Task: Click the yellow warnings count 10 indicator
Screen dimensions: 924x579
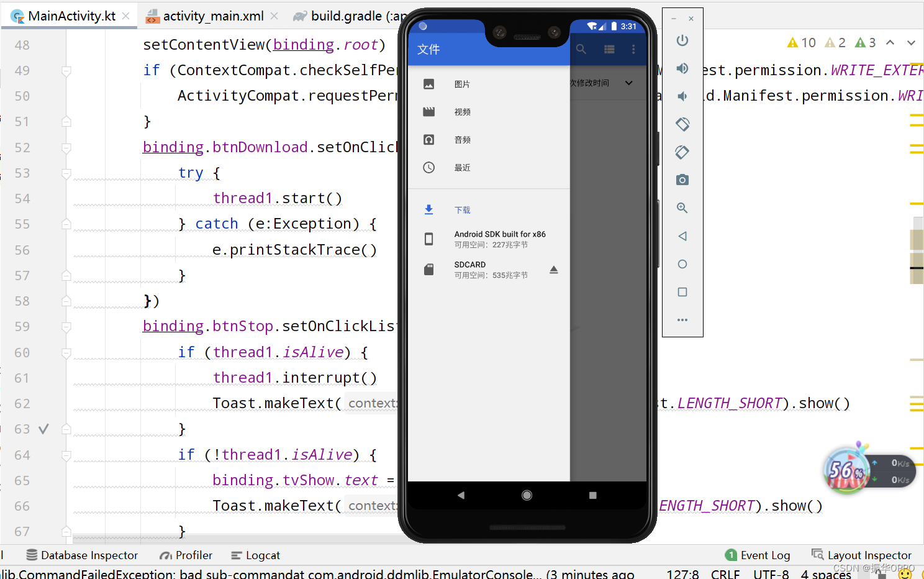Action: click(801, 43)
